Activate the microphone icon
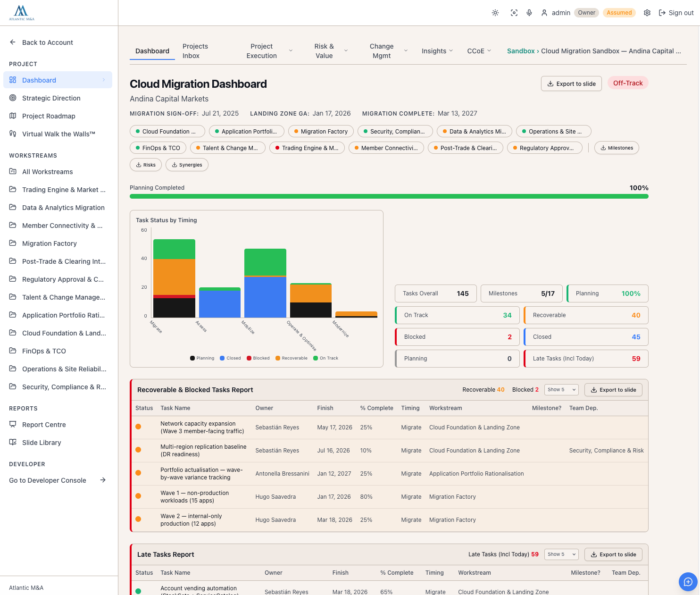Image resolution: width=700 pixels, height=595 pixels. (x=529, y=13)
